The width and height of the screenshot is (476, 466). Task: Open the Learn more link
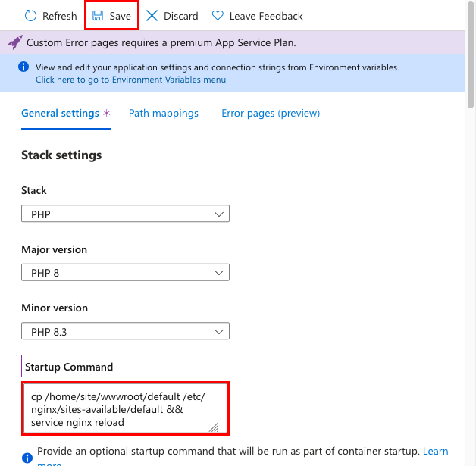click(435, 452)
